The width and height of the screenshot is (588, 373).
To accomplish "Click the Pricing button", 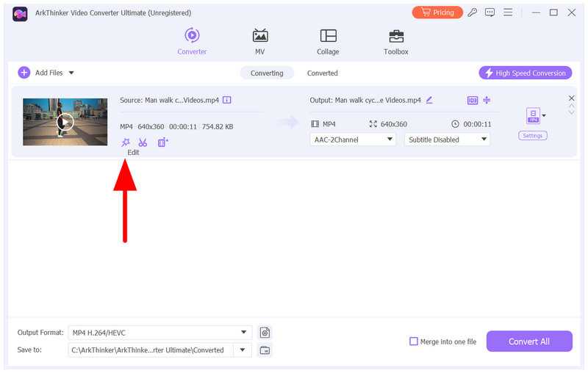I will pos(437,12).
